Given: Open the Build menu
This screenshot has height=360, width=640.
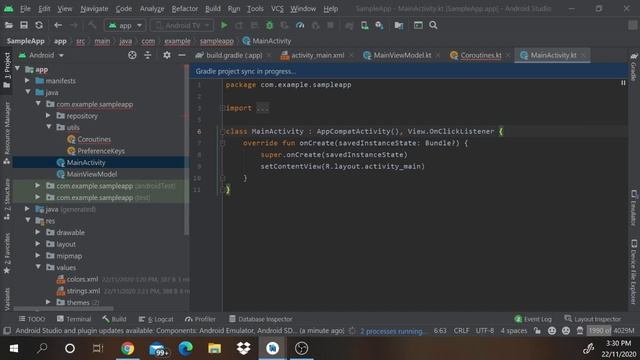Looking at the screenshot, I should coord(213,9).
